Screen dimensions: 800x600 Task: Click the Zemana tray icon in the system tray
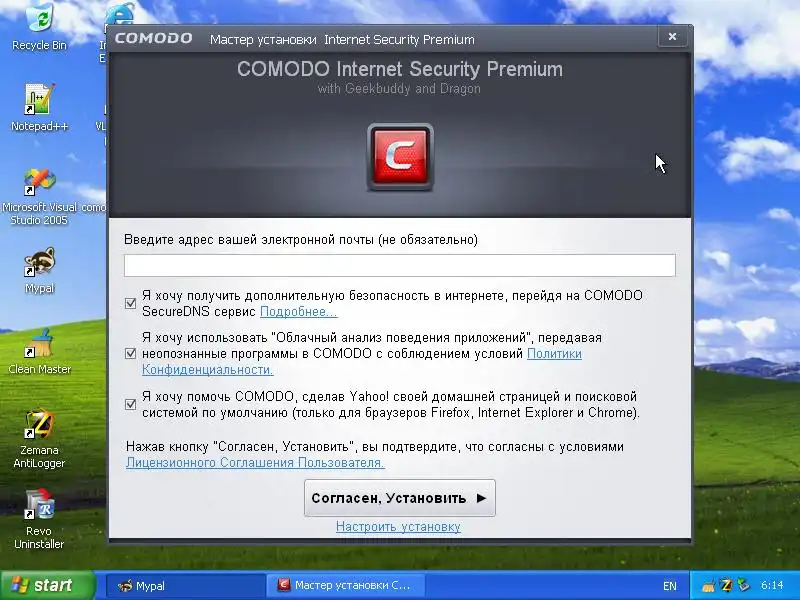pos(727,585)
